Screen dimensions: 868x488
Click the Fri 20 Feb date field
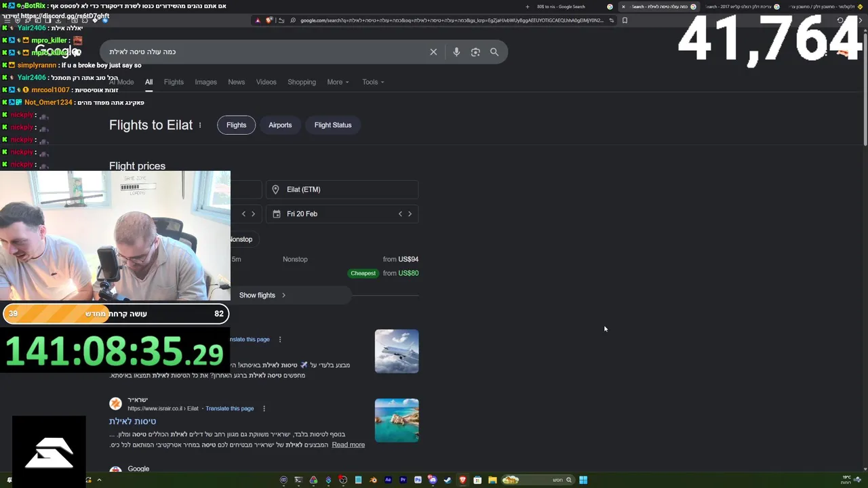(342, 214)
